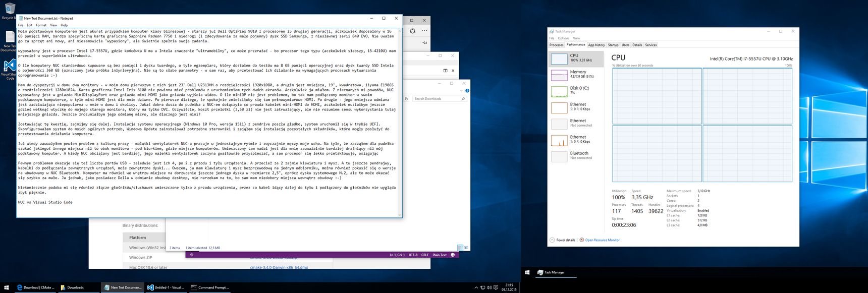Click the volume speaker tray icon

coord(489,287)
